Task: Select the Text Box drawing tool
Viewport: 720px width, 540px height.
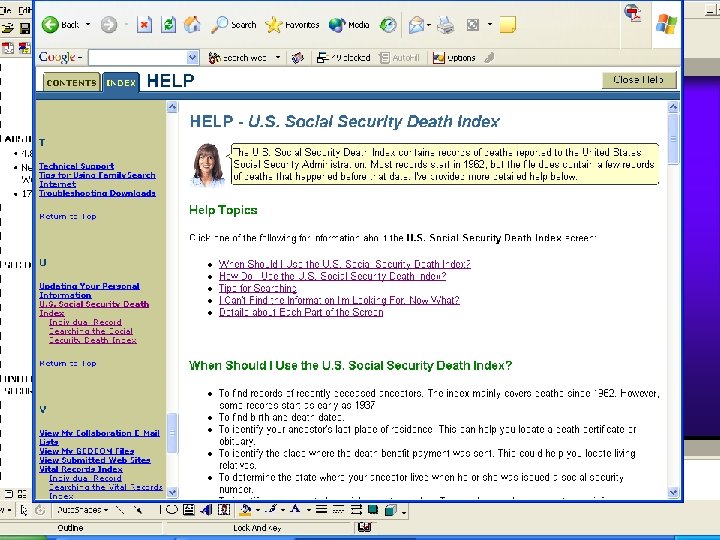Action: coord(189,510)
